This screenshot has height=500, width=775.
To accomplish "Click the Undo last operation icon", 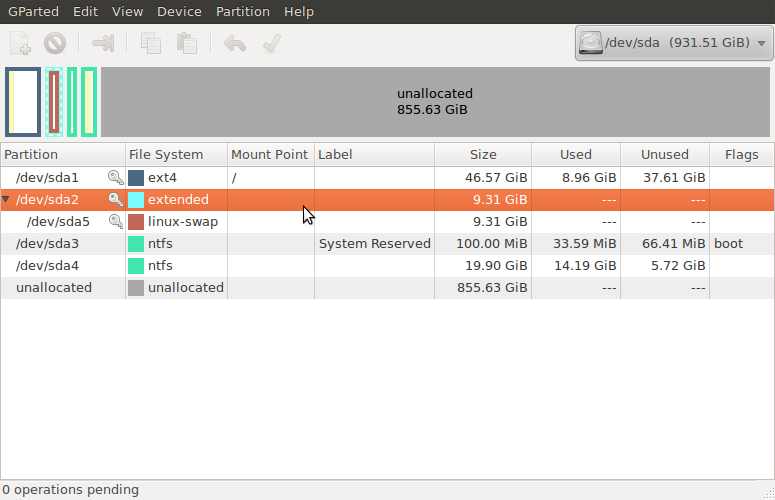I will (x=235, y=43).
